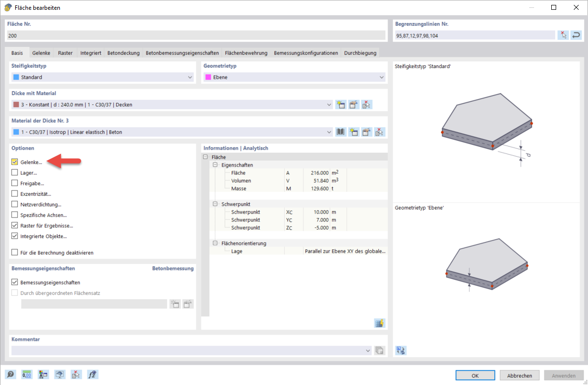The height and width of the screenshot is (385, 588).
Task: Enable the Lager option checkbox
Action: click(x=15, y=172)
